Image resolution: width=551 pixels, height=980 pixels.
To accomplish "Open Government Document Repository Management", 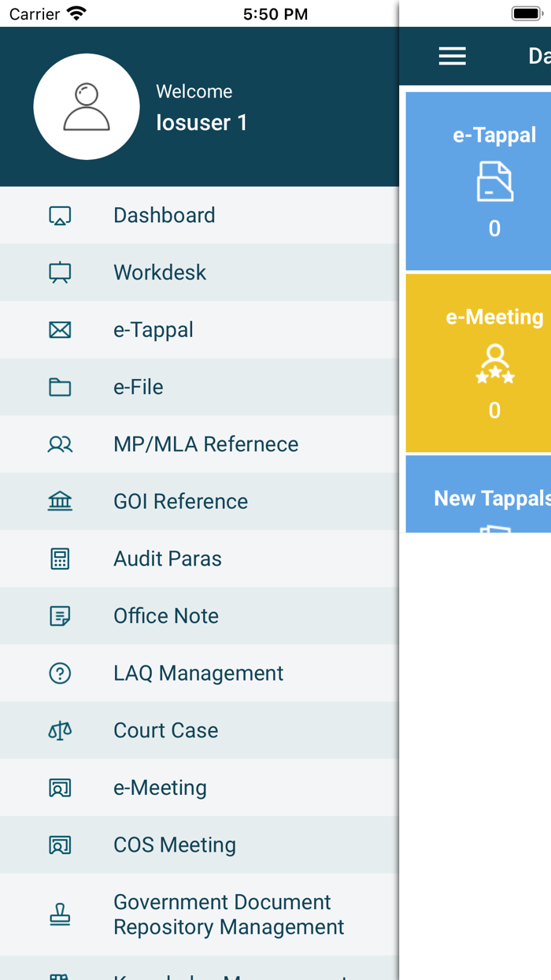I will [199, 915].
